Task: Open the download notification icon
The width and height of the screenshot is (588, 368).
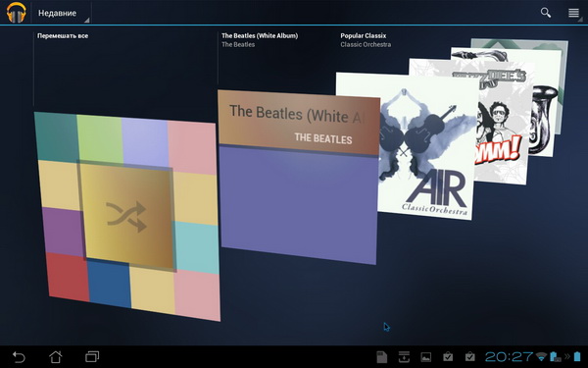Action: point(404,357)
